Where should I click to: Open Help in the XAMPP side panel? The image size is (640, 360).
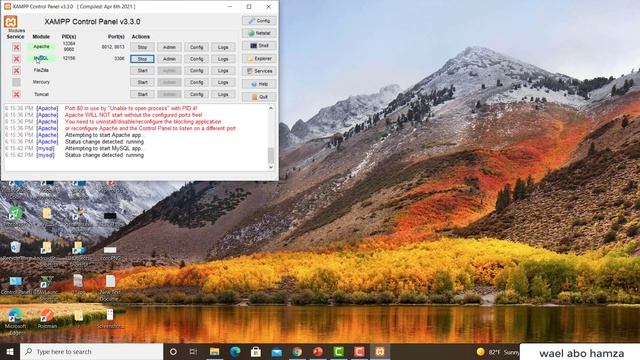[x=259, y=84]
